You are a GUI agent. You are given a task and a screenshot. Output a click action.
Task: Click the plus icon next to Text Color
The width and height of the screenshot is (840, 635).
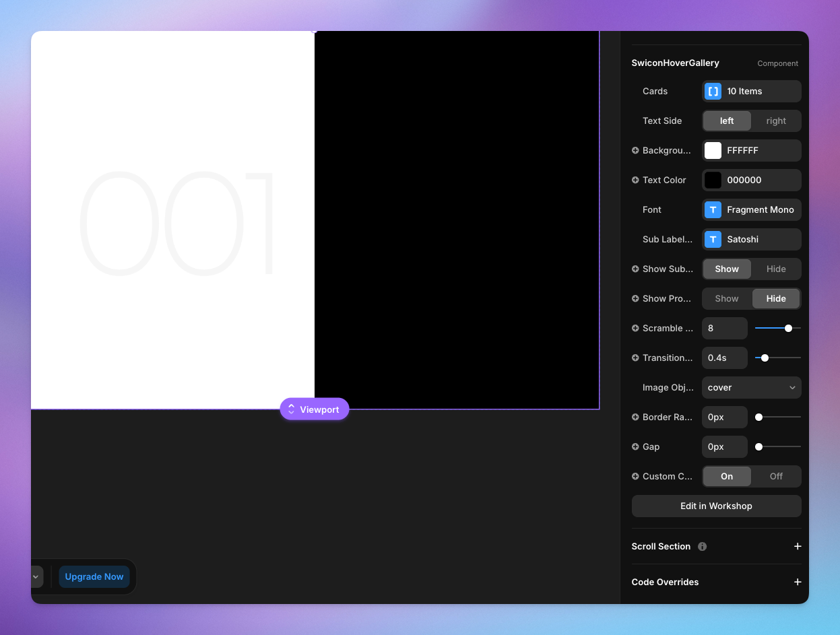tap(635, 180)
